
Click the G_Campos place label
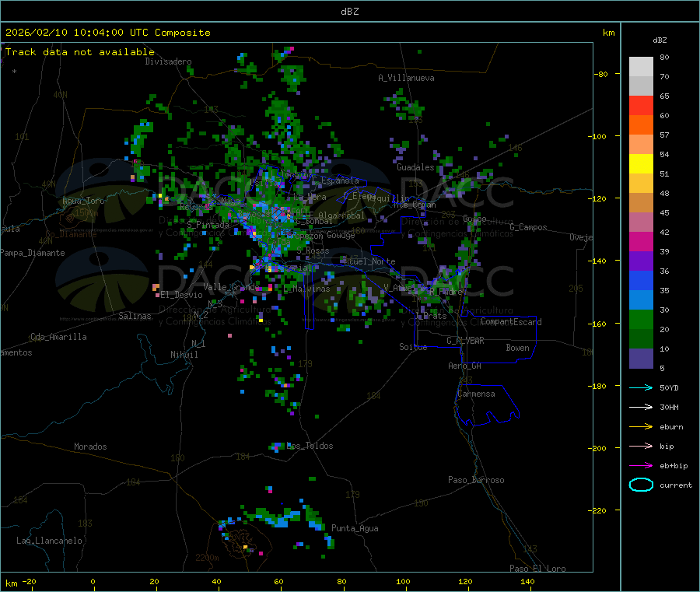point(528,227)
